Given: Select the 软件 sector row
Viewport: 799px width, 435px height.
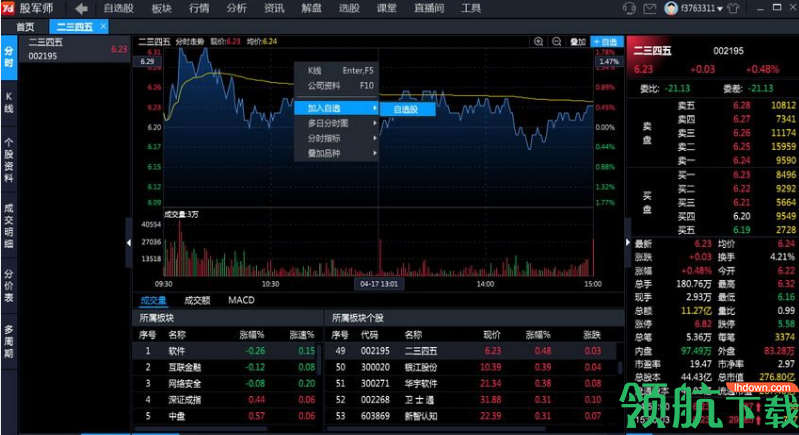Looking at the screenshot, I should tap(226, 351).
